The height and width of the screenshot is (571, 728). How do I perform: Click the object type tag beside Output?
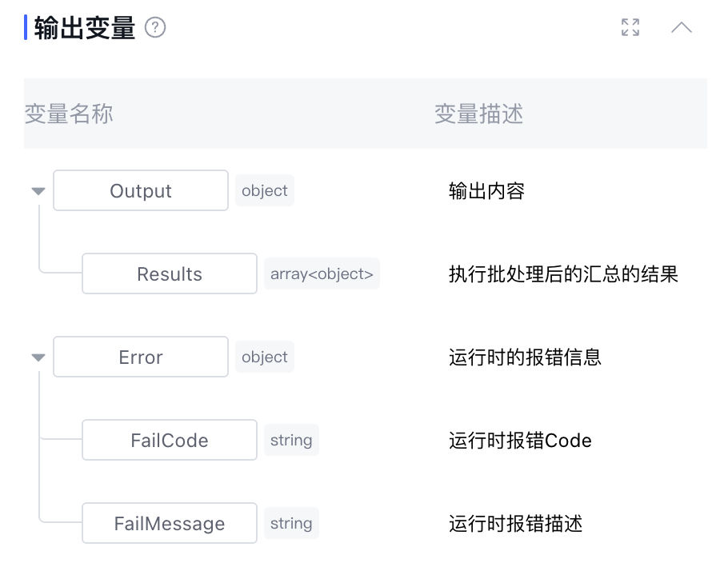pos(265,191)
